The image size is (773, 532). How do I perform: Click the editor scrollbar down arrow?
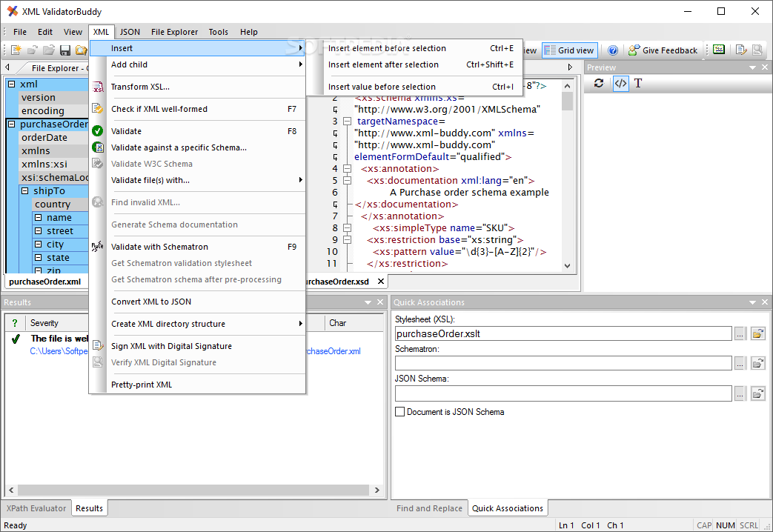coord(568,266)
